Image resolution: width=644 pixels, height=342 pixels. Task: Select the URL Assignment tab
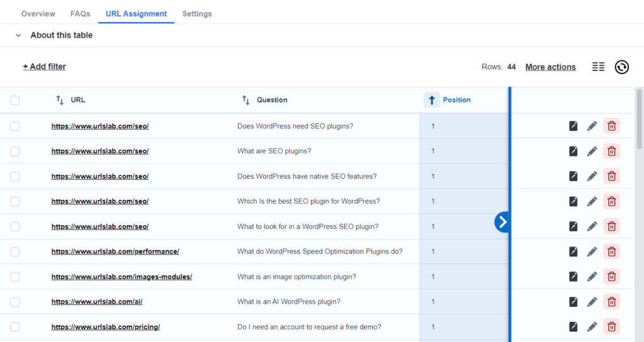pos(136,14)
